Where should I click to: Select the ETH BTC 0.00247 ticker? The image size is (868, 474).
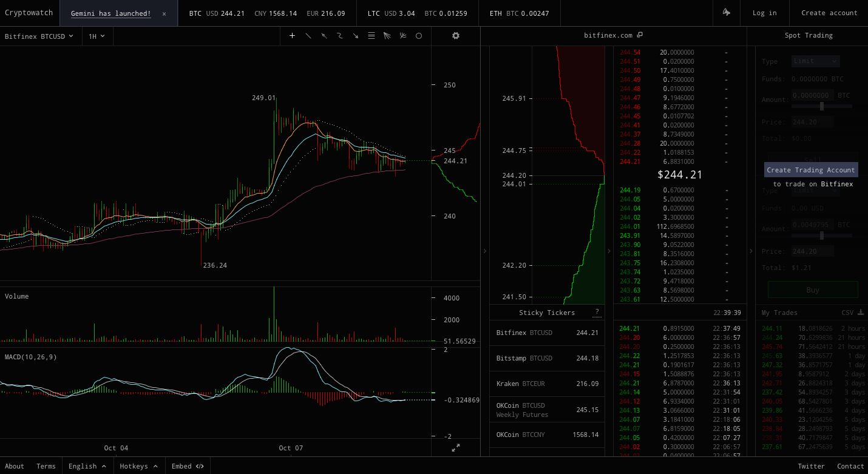click(x=519, y=13)
